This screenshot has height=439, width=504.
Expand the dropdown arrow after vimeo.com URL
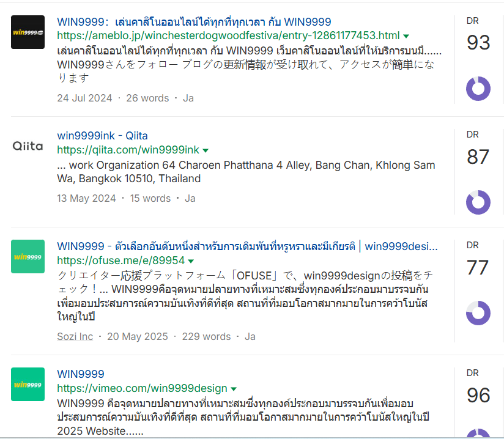pos(234,389)
